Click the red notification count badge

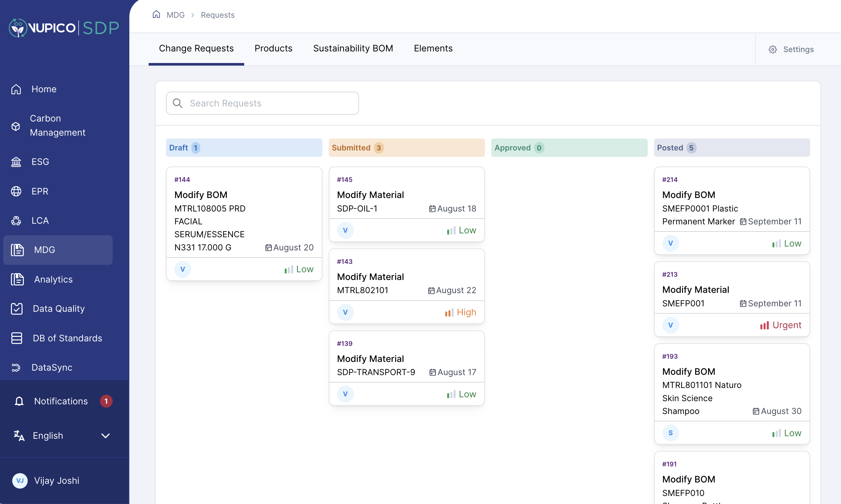pos(106,401)
